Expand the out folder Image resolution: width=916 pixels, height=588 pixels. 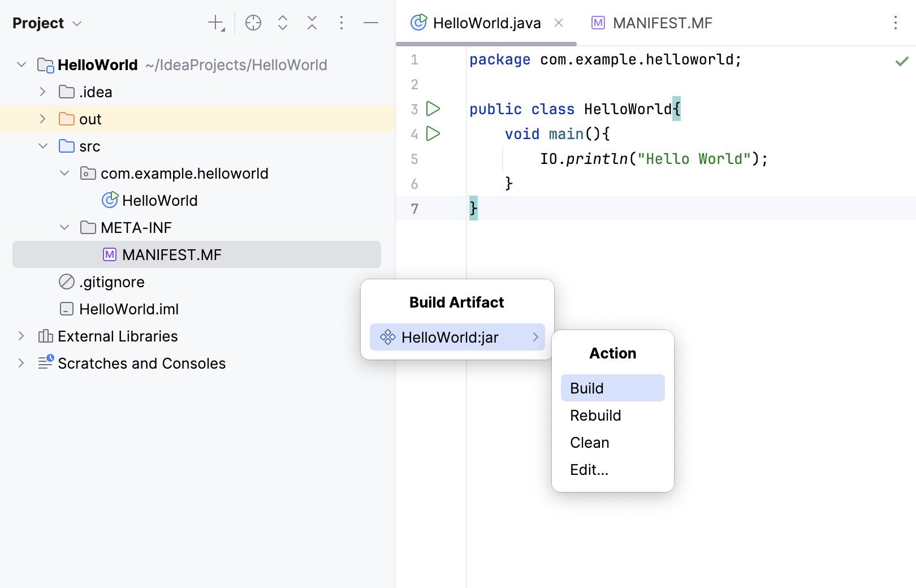click(43, 119)
